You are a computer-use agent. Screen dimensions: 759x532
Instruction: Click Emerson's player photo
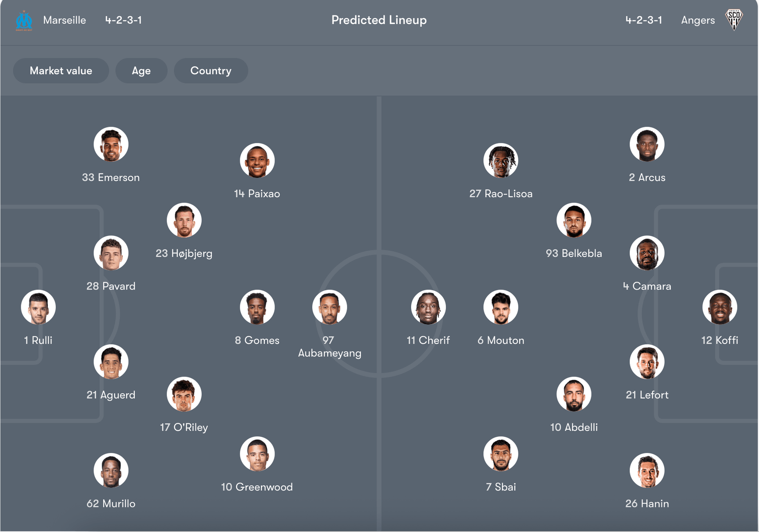[x=111, y=145]
